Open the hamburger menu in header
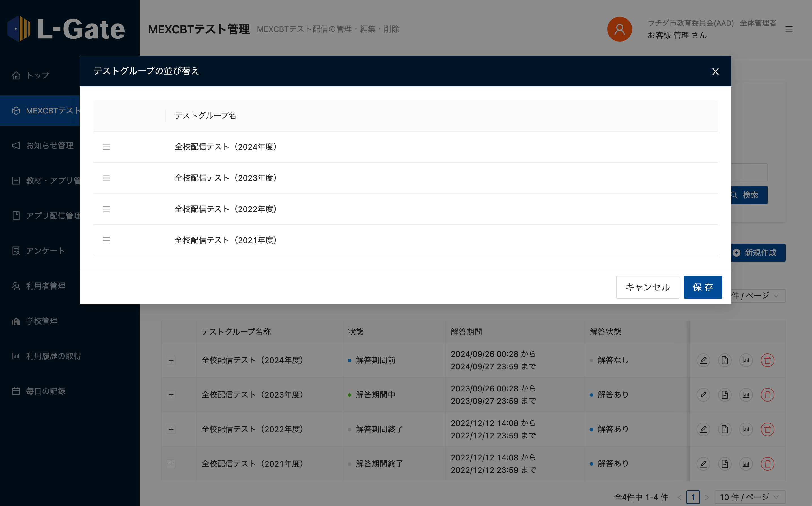 click(x=789, y=29)
